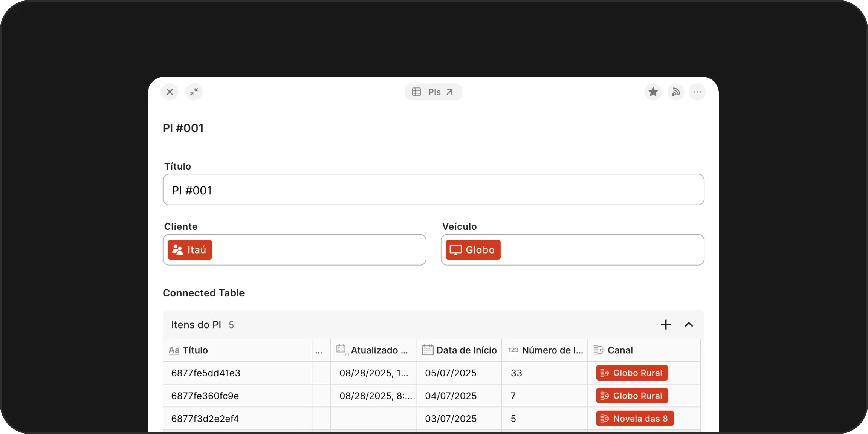
Task: Collapse the Itens do PI table
Action: point(689,324)
